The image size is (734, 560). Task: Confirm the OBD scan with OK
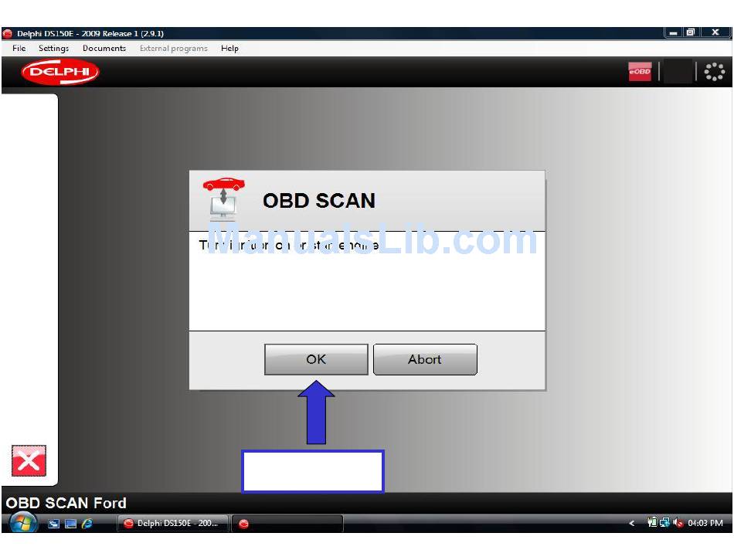316,359
